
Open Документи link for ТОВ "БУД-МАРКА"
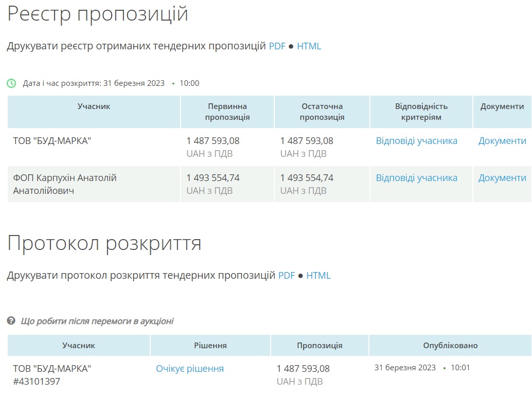click(x=502, y=141)
